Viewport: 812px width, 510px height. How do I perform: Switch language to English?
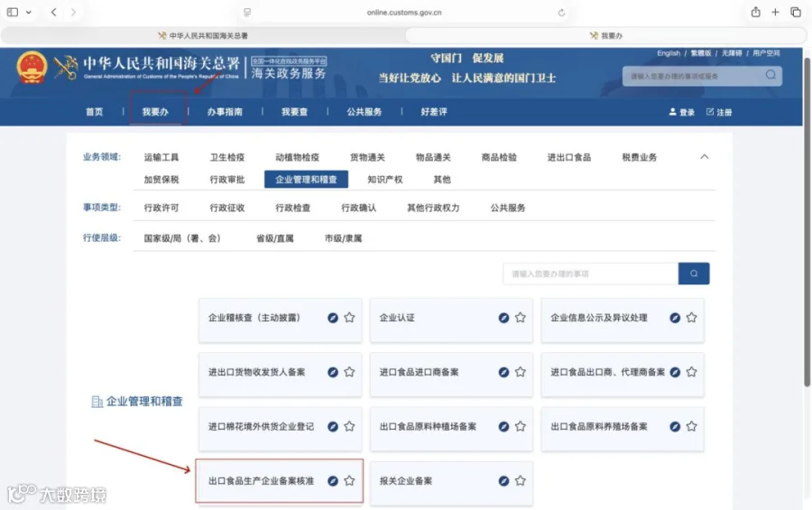(x=669, y=53)
